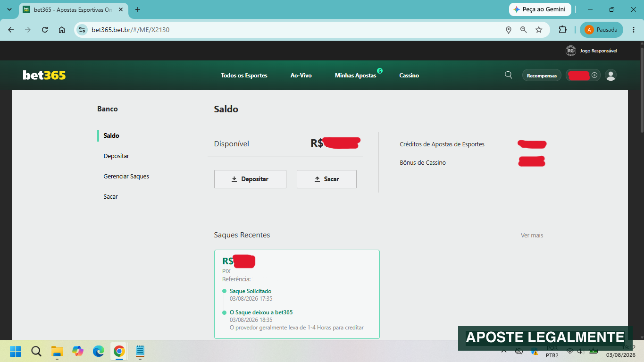Open site information icon in address bar
Screen dimensions: 644x362
tap(82, 30)
